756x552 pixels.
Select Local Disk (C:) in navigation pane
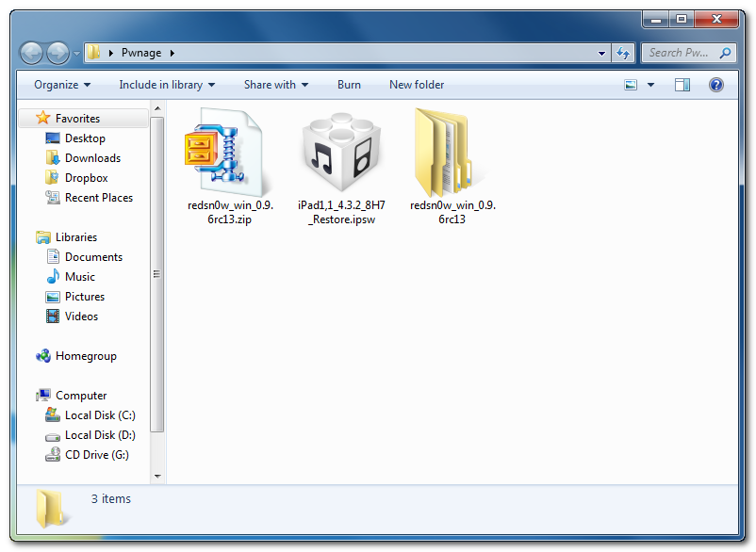[100, 415]
